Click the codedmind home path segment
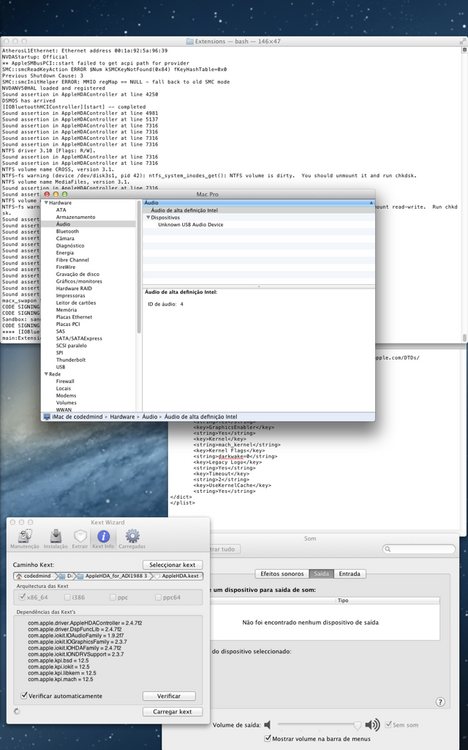The image size is (468, 750). [34, 576]
